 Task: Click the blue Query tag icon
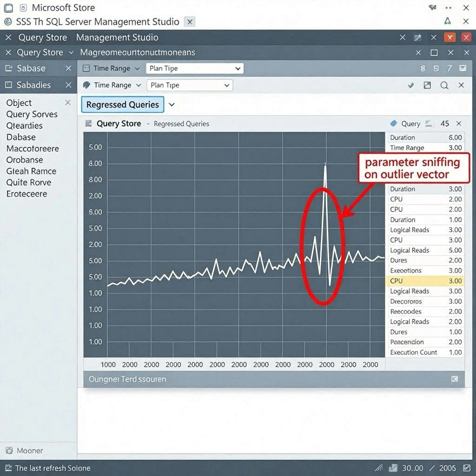(393, 123)
